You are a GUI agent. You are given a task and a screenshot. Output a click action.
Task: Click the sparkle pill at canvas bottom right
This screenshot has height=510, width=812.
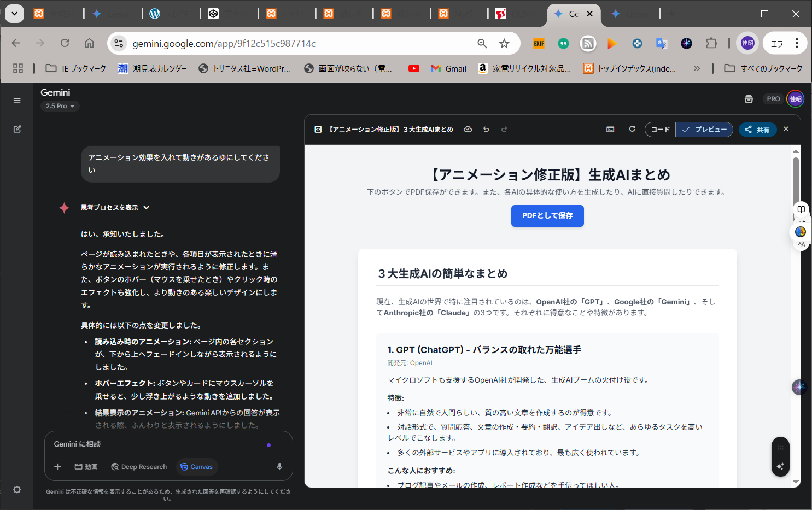tap(780, 466)
